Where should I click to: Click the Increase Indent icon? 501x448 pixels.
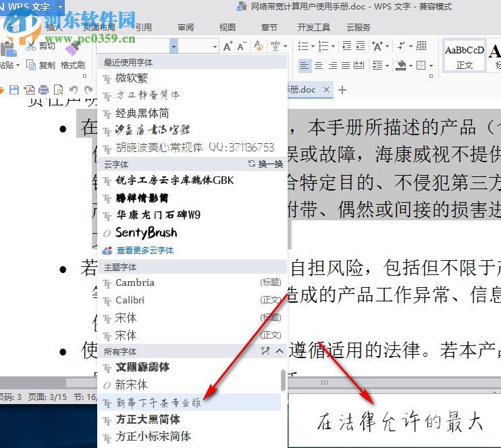coord(361,46)
